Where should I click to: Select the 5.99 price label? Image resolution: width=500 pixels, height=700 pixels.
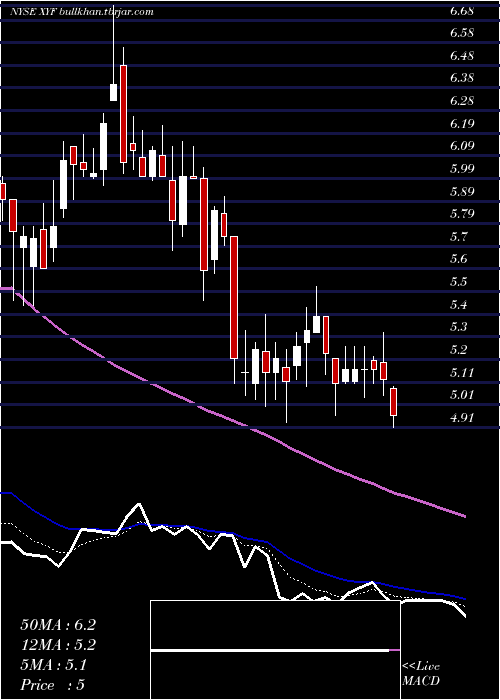coord(462,169)
